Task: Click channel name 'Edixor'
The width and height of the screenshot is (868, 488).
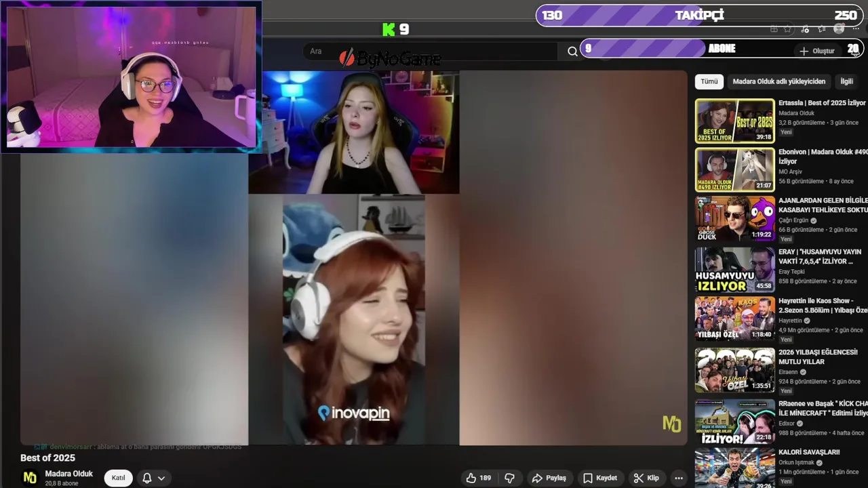Action: 787,424
